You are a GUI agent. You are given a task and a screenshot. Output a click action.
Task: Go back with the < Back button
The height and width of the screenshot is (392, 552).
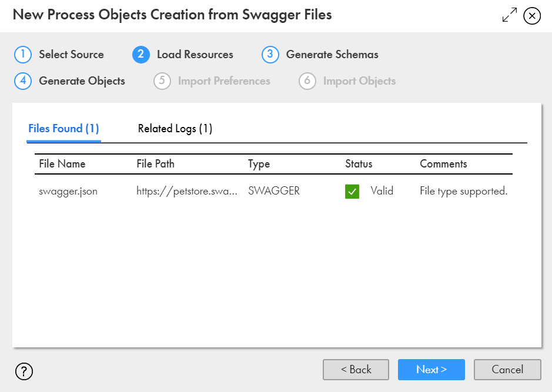click(x=356, y=370)
